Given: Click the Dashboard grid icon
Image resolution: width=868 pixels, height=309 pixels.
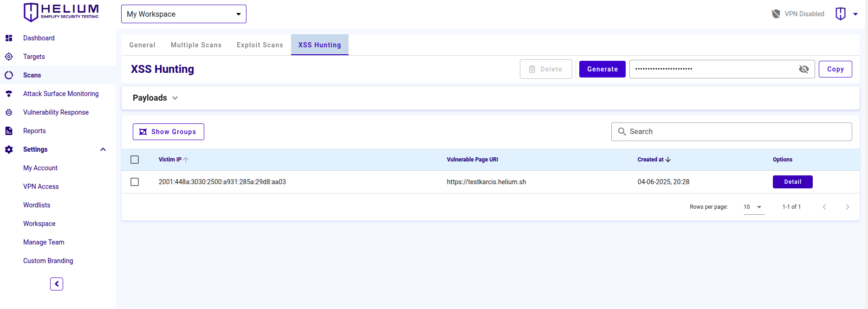Looking at the screenshot, I should (x=9, y=38).
